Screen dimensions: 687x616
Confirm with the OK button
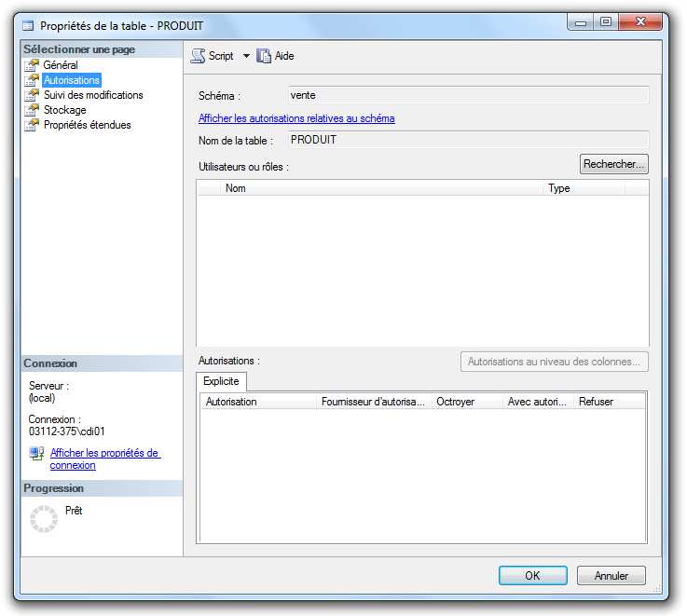[x=532, y=576]
